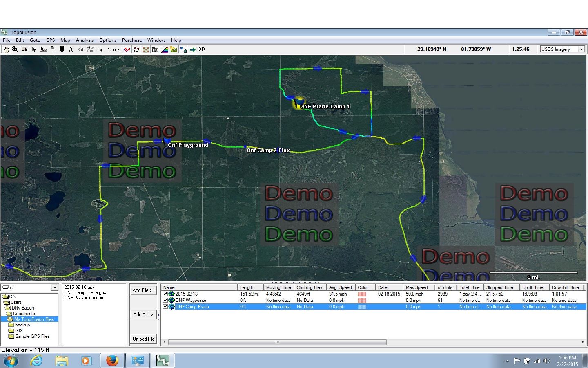
Task: Sort by the Length column header
Action: (250, 287)
